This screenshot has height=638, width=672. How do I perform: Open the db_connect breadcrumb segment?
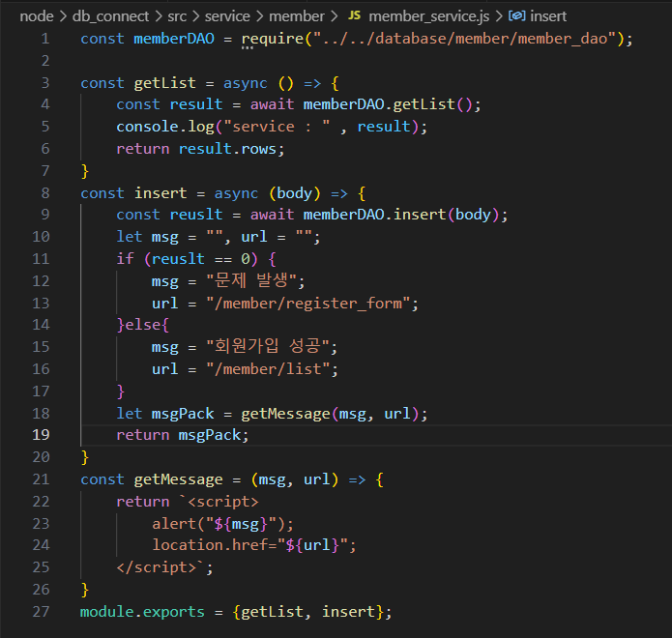coord(110,16)
